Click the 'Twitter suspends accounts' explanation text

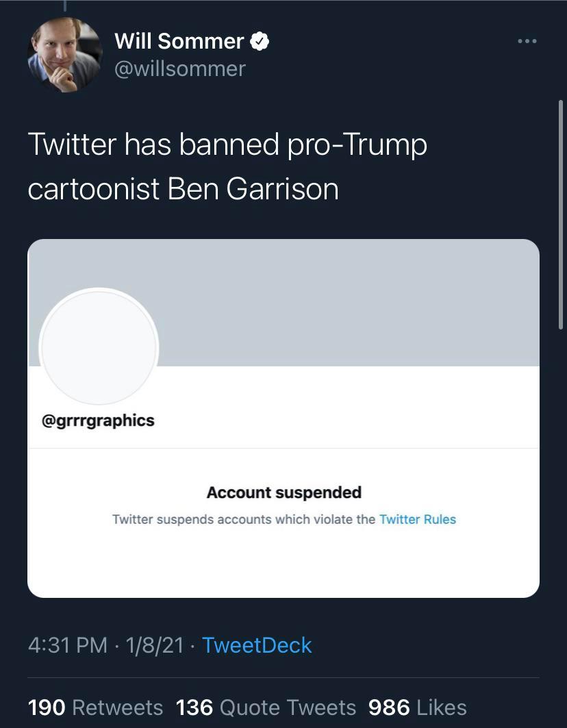tap(243, 519)
